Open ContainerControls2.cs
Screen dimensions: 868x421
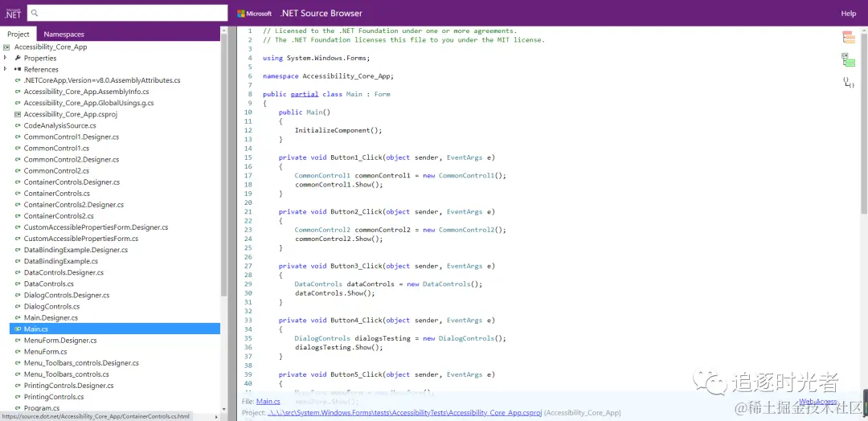click(59, 216)
